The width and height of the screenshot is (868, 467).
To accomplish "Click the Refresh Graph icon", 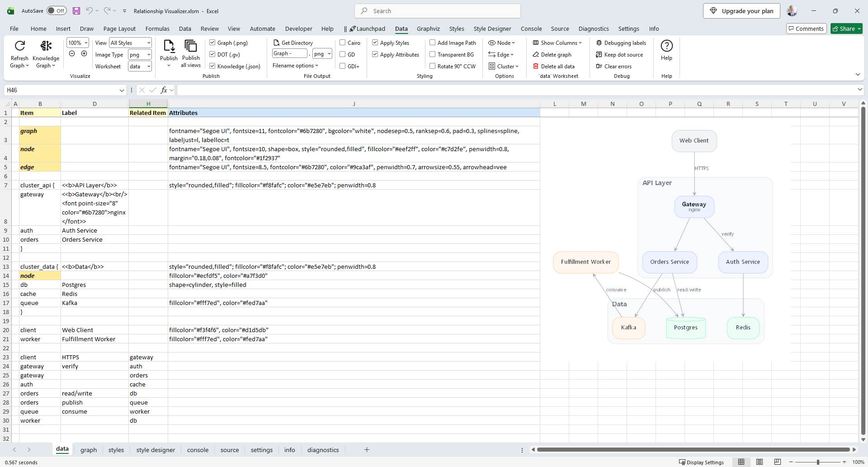I will [19, 46].
